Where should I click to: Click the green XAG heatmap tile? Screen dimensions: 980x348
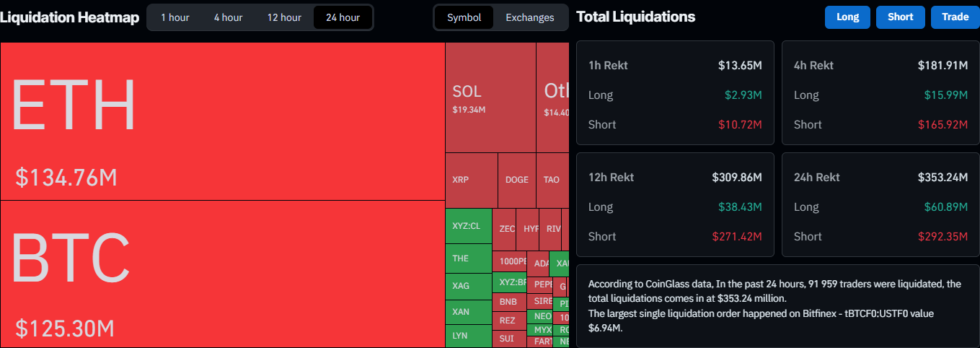point(468,286)
